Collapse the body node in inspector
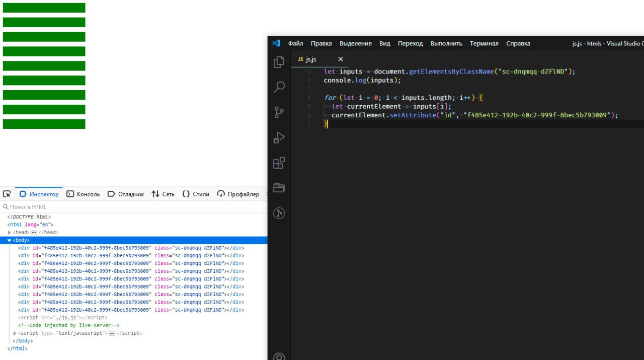Viewport: 644px width, 360px height. click(x=10, y=240)
